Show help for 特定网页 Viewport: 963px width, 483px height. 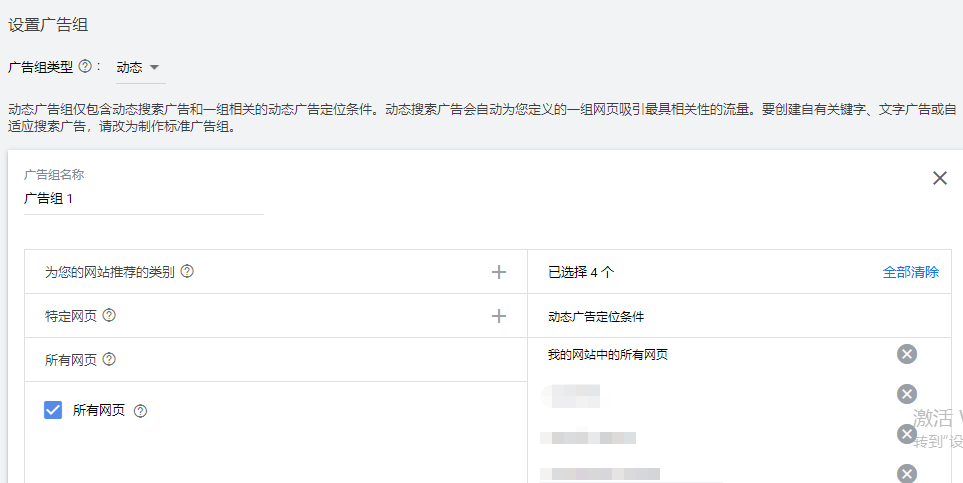109,315
